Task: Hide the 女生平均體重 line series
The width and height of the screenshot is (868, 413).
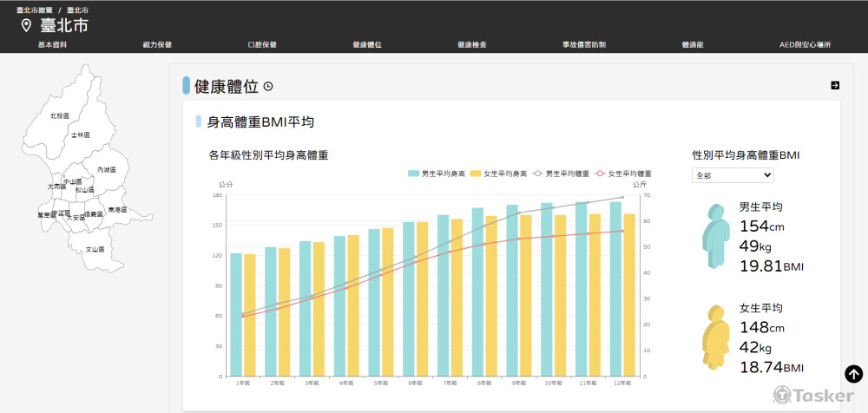Action: (x=625, y=174)
